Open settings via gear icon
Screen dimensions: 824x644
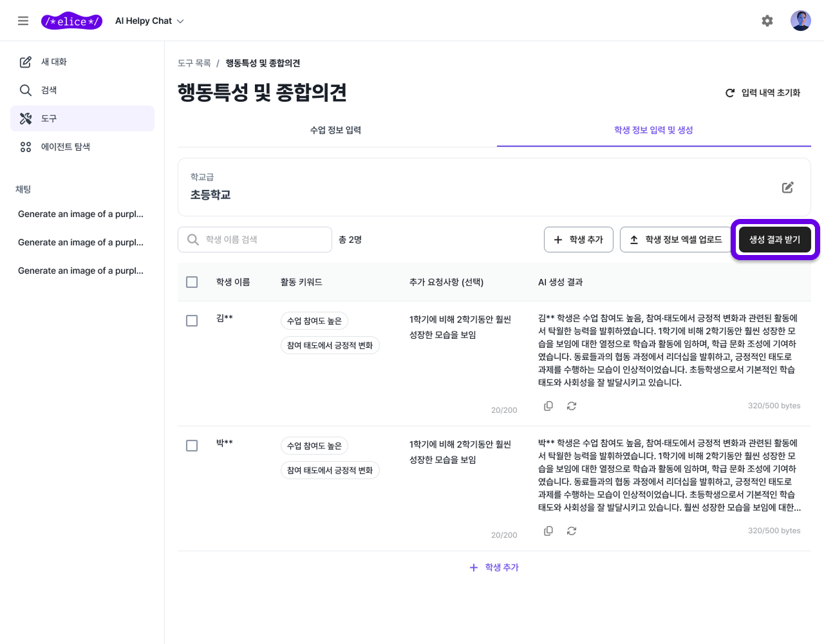coord(767,21)
